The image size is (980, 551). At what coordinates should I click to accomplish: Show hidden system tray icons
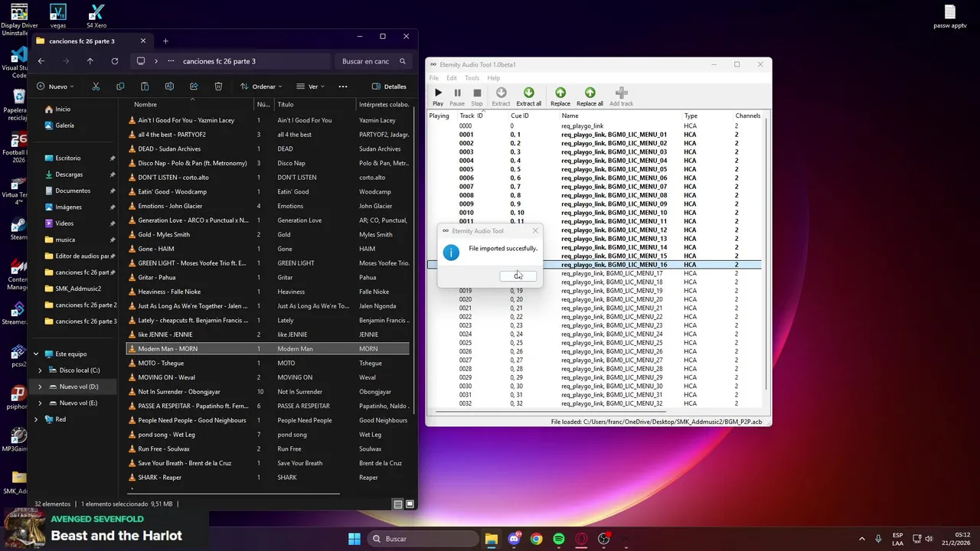click(861, 539)
